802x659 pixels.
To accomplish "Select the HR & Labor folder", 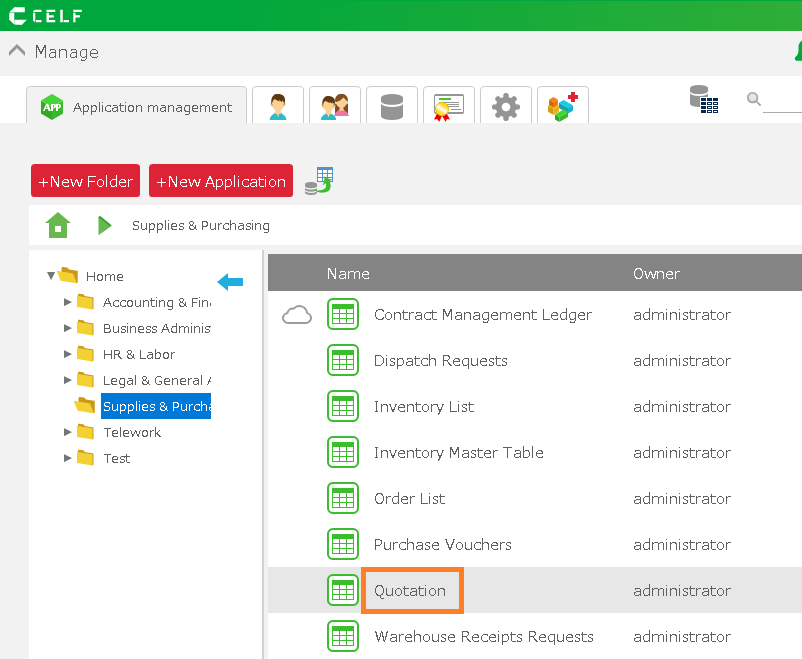I will 138,354.
